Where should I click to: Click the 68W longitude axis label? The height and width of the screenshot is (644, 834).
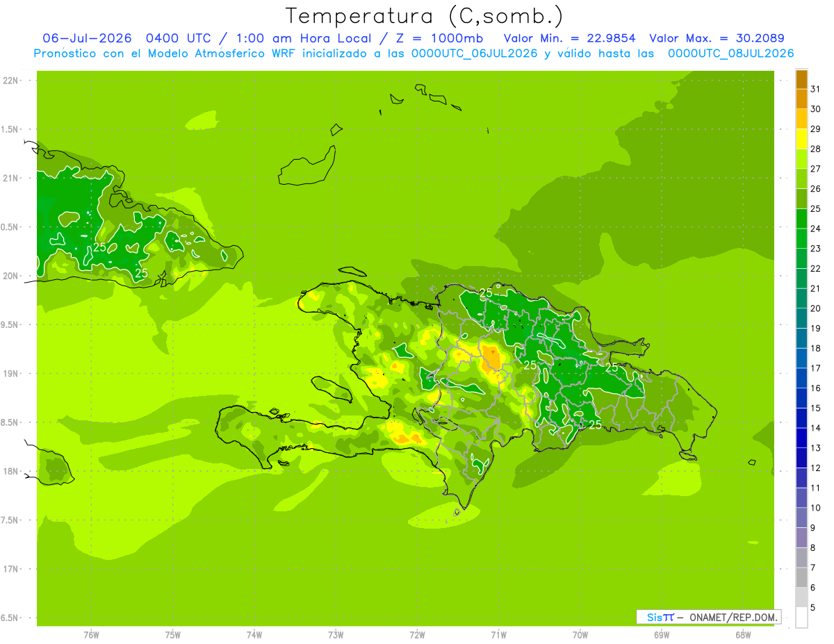(x=742, y=635)
